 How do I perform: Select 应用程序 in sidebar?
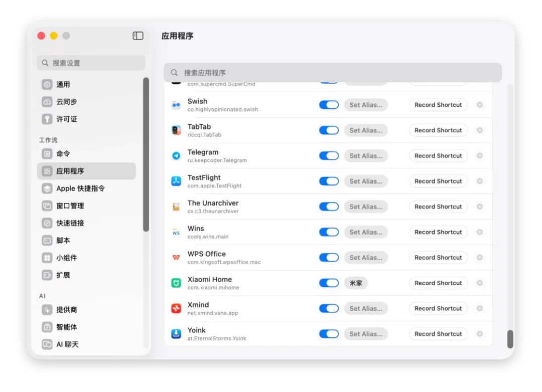pyautogui.click(x=86, y=171)
